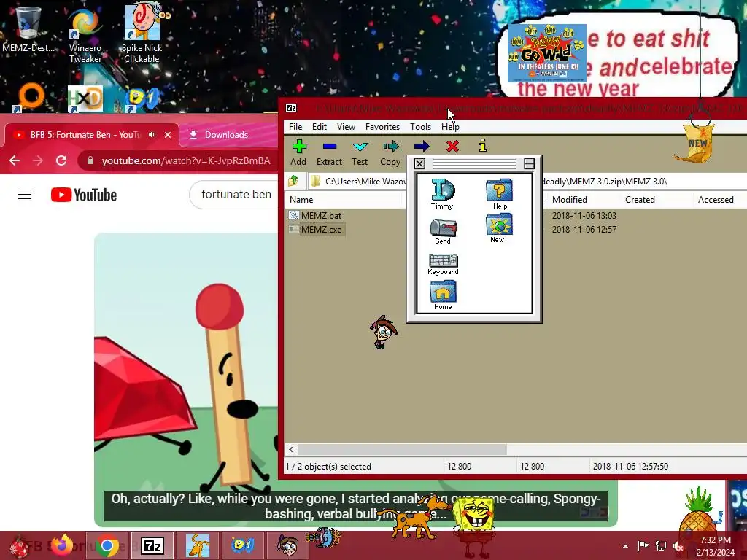This screenshot has height=560, width=747.
Task: Open the Edit menu in 7-Zip
Action: click(320, 127)
